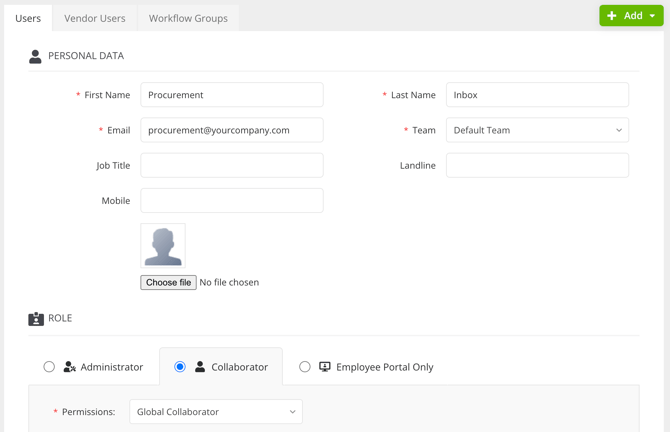Click the profile avatar placeholder image
Viewport: 670px width, 432px height.
coord(163,246)
